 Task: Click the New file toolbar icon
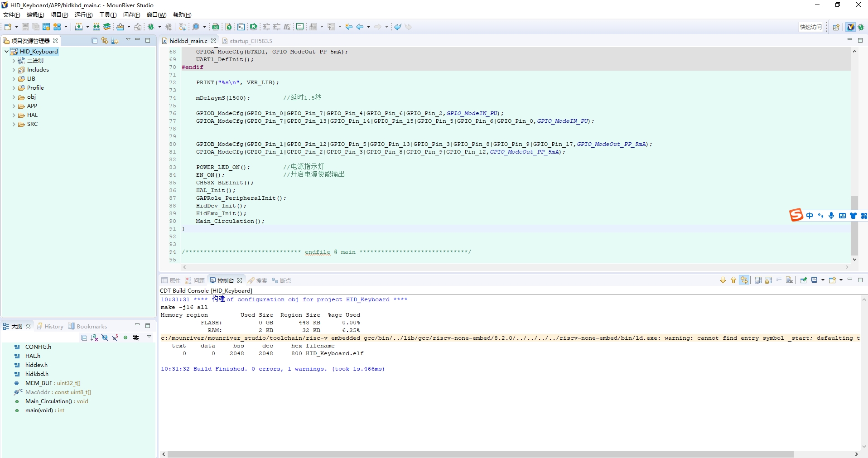[7, 27]
